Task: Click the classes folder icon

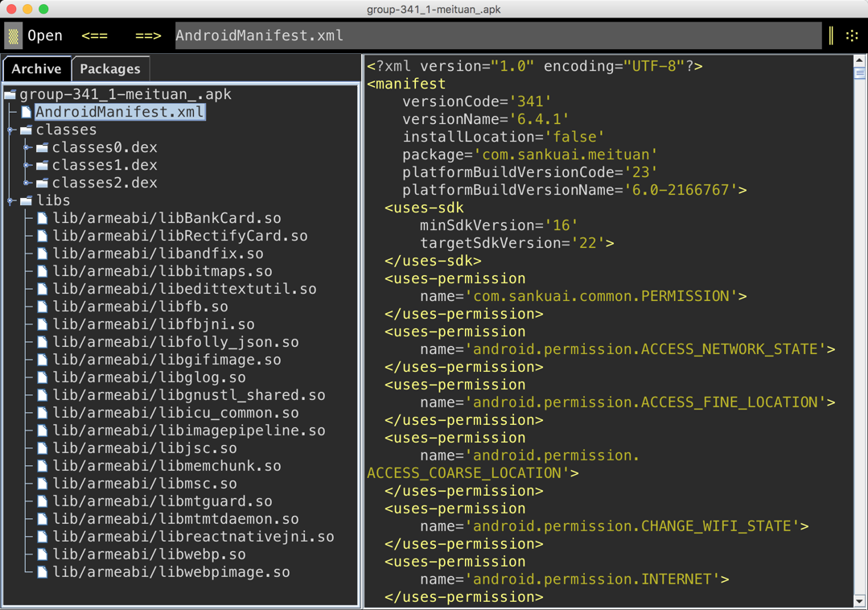Action: [x=26, y=130]
